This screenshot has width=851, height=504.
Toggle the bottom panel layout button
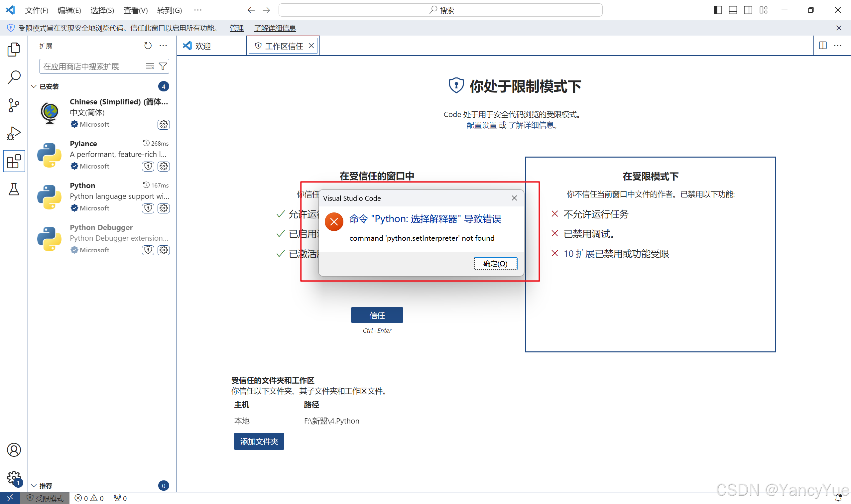[733, 10]
